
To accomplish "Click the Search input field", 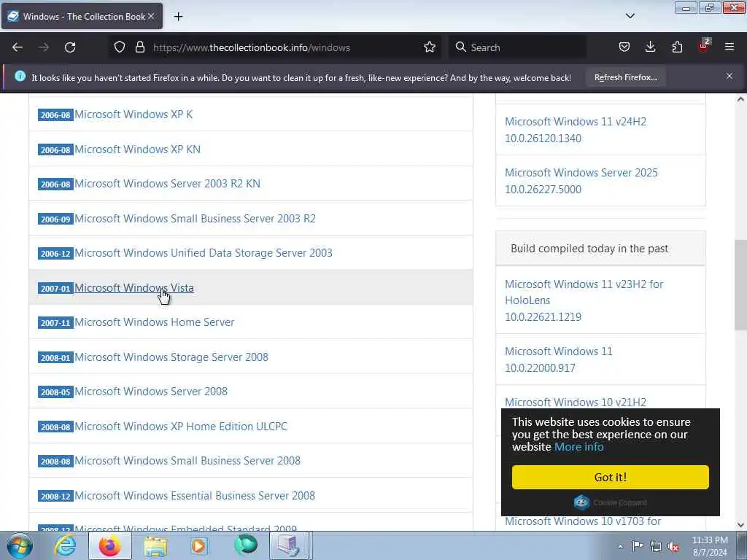I will coord(519,47).
